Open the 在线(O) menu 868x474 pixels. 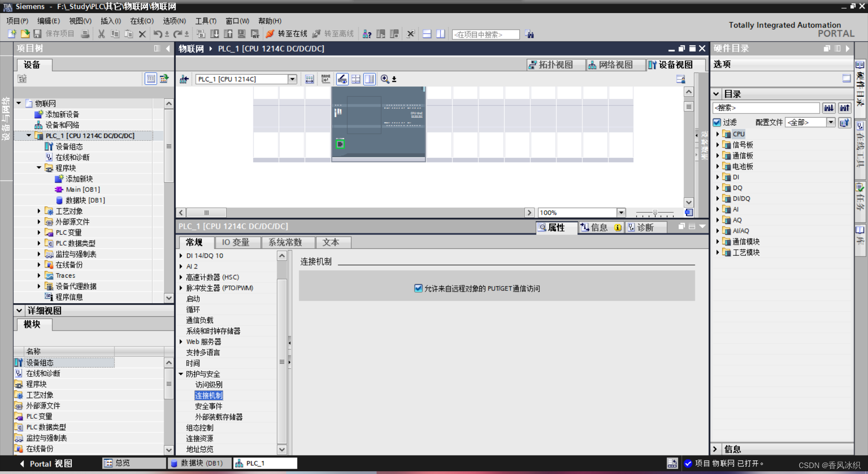click(x=142, y=21)
